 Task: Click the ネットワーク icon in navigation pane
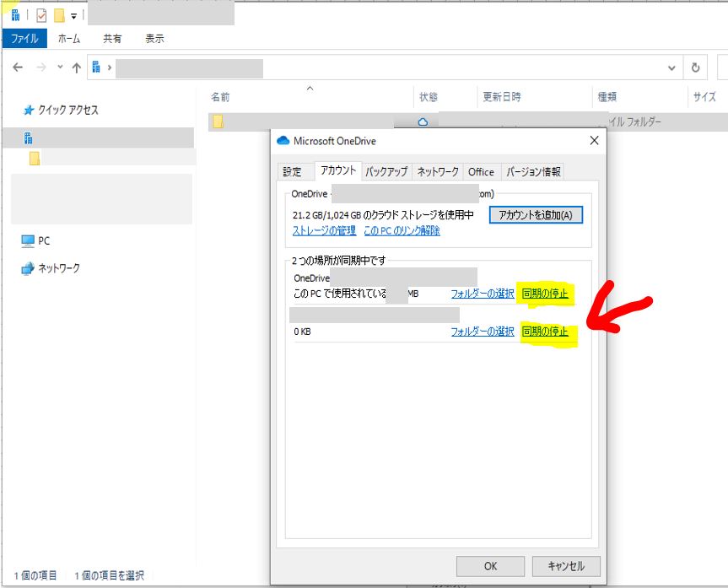click(x=28, y=268)
